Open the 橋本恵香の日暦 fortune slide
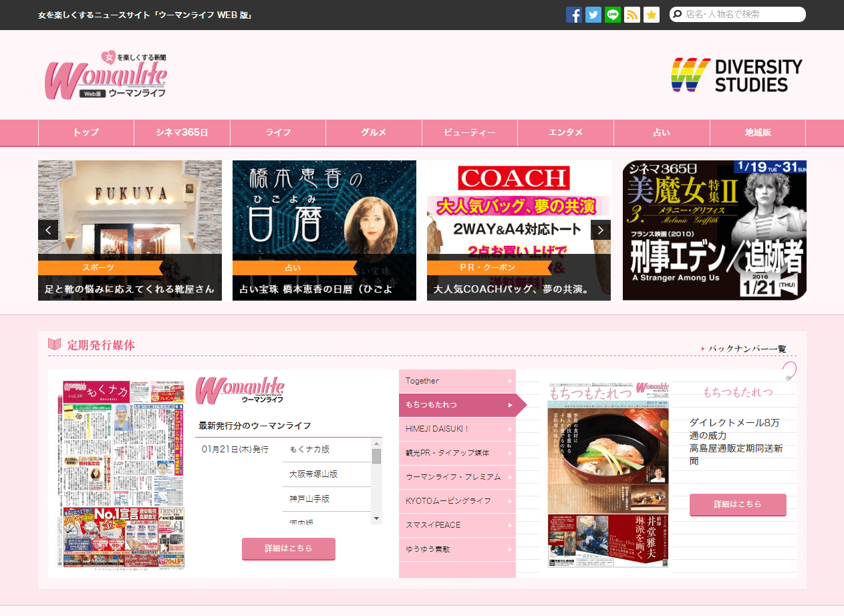 [x=324, y=230]
